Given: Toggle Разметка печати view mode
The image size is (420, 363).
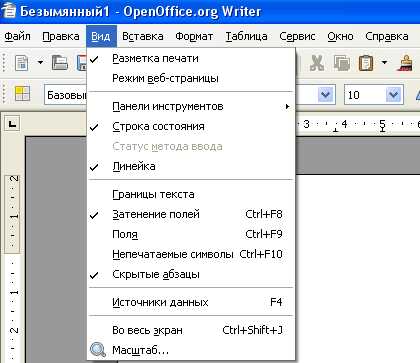Looking at the screenshot, I should [191, 59].
